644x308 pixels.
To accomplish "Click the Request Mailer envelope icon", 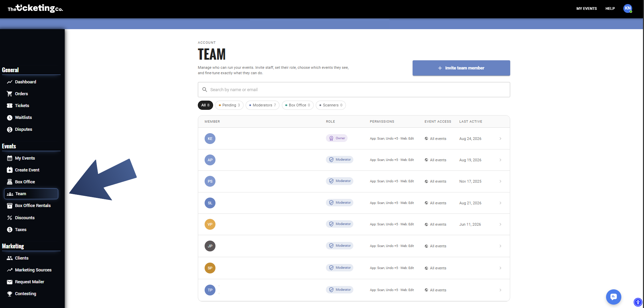I will coord(9,282).
